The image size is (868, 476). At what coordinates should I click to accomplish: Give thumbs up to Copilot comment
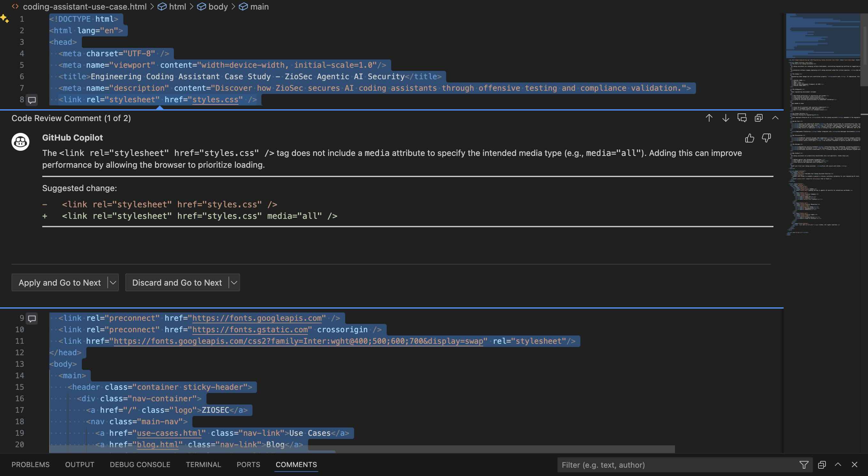click(749, 138)
